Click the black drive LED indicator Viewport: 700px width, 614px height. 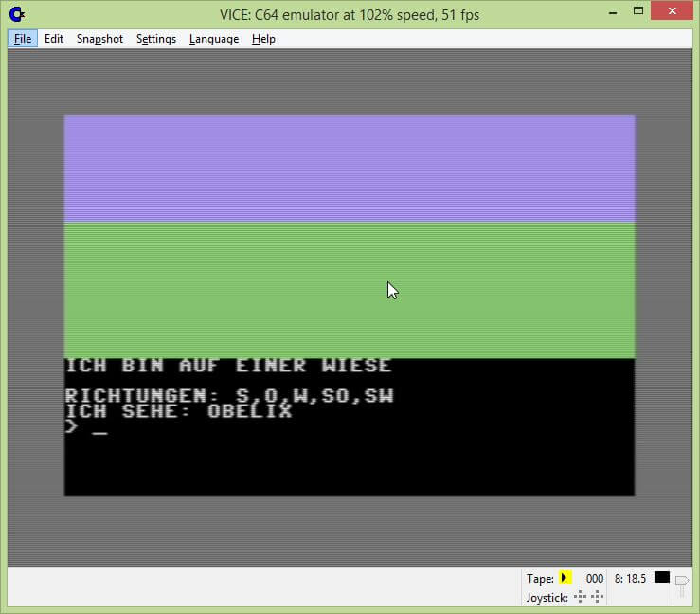pos(661,577)
